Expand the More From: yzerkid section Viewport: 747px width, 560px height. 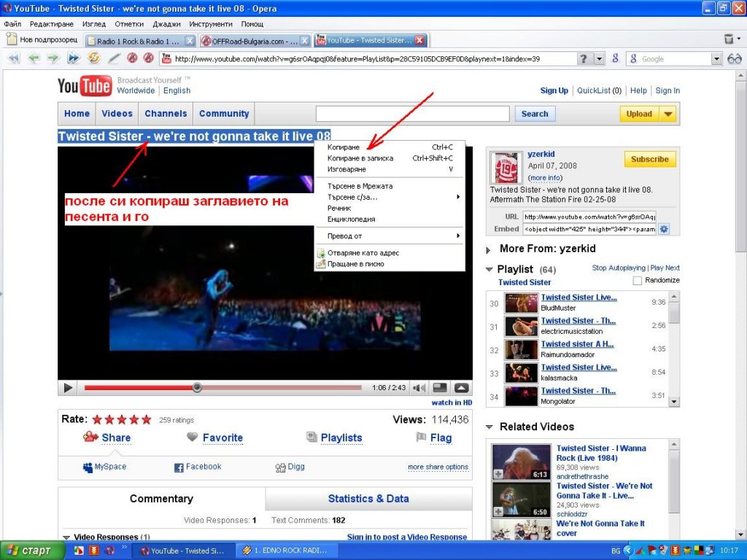point(489,249)
